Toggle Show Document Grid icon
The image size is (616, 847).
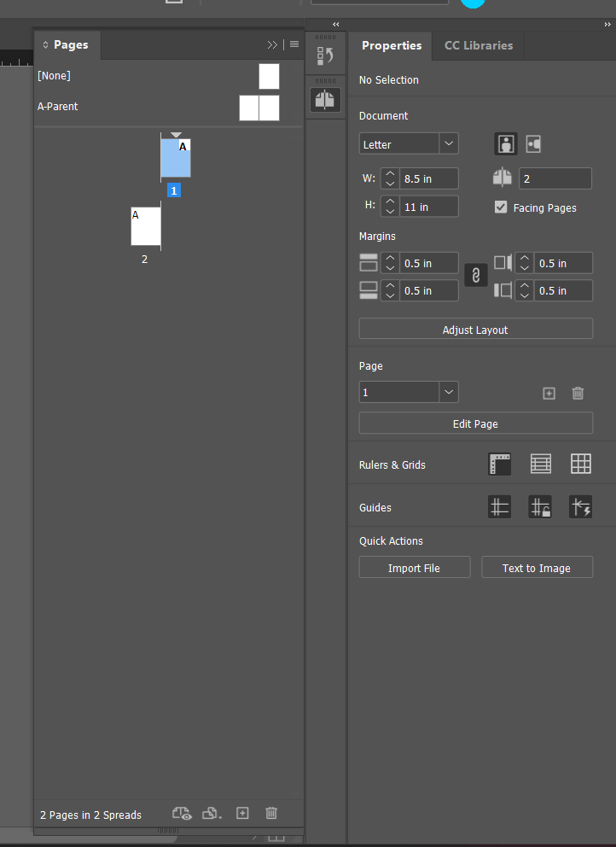pos(581,464)
